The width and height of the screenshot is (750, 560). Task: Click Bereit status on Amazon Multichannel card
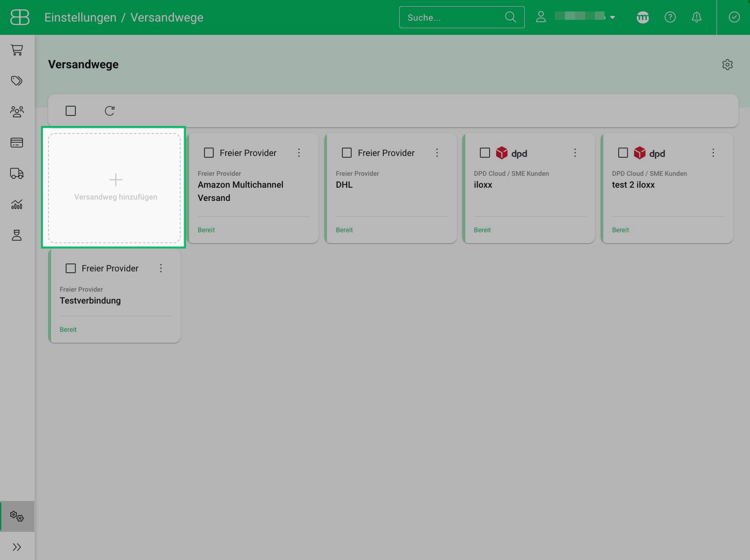click(x=206, y=230)
